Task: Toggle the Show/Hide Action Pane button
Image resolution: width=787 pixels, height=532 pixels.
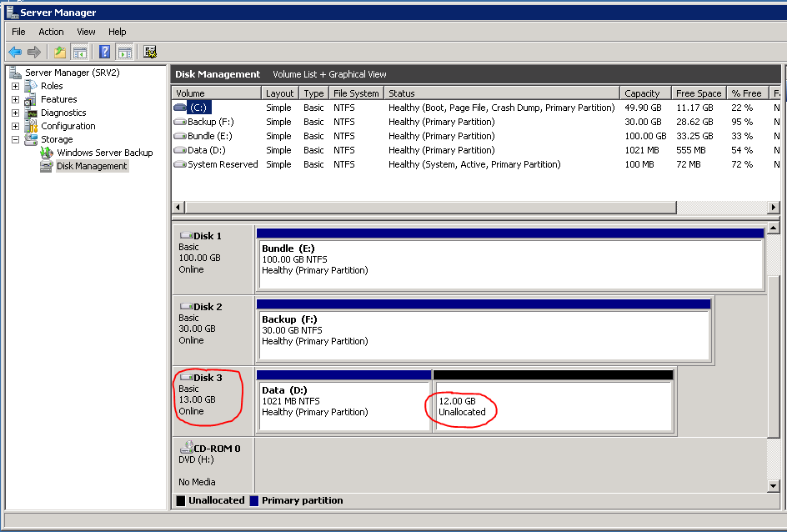Action: pyautogui.click(x=124, y=52)
